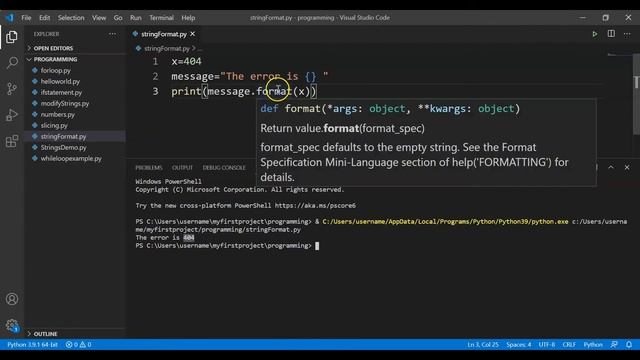Click the errors and warnings status indicator
The height and width of the screenshot is (360, 640).
[x=78, y=344]
